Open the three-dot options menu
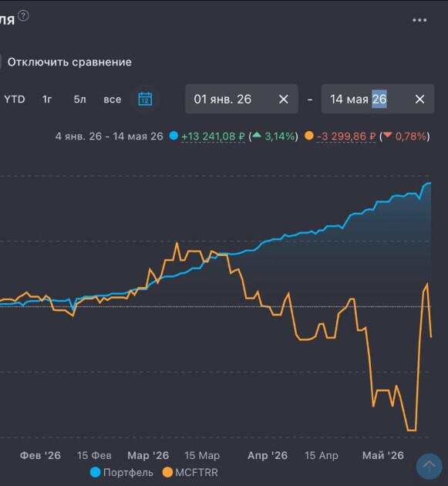The image size is (448, 486). click(419, 20)
